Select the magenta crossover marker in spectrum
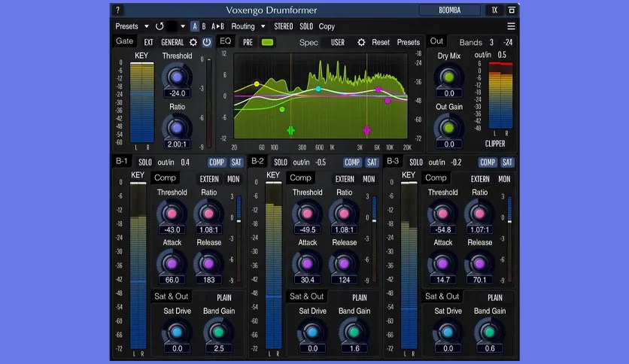 [366, 130]
